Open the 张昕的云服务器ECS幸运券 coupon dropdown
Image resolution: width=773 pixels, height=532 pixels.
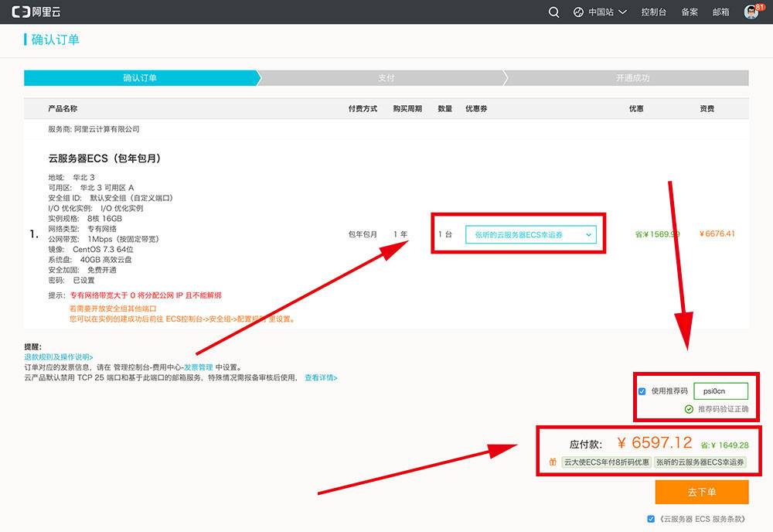tap(530, 235)
